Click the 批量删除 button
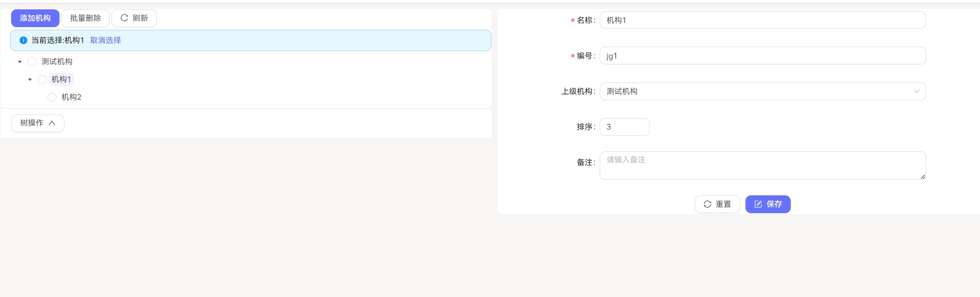This screenshot has height=297, width=980. [x=85, y=18]
